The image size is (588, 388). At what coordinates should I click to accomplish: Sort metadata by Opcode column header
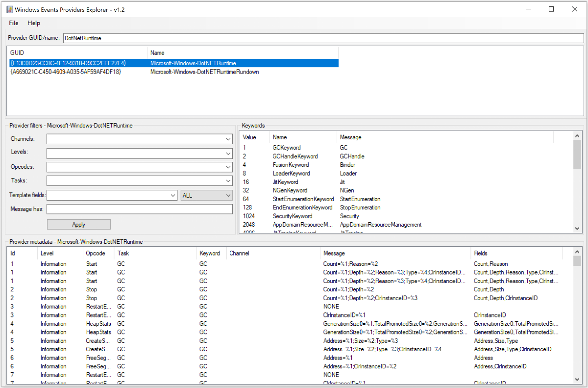(98, 253)
